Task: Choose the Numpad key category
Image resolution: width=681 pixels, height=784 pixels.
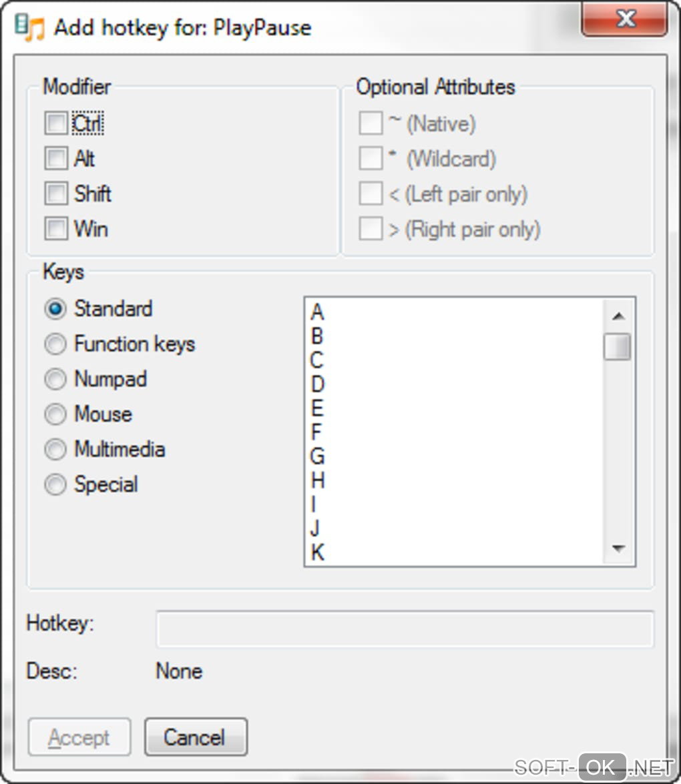Action: click(x=55, y=380)
